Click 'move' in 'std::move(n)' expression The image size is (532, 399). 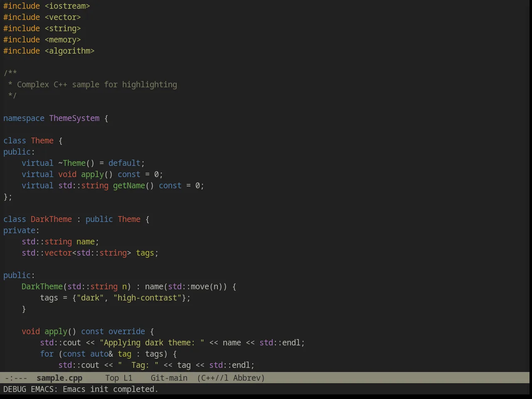coord(199,286)
